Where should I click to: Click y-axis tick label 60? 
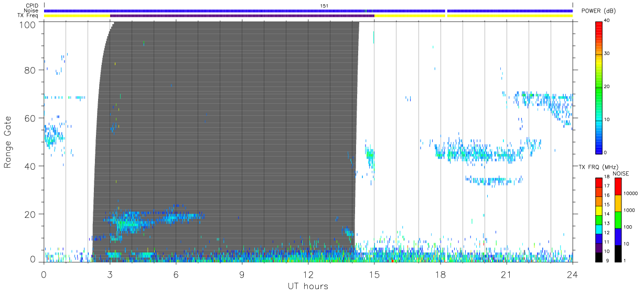click(30, 118)
